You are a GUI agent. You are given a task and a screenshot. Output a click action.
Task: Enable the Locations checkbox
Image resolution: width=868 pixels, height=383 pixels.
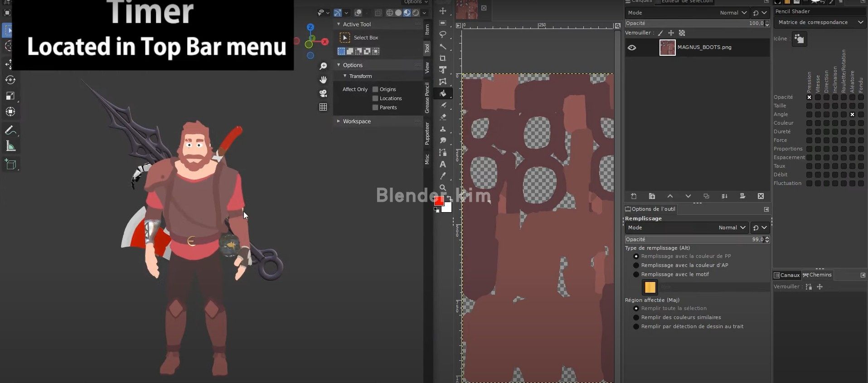(375, 98)
